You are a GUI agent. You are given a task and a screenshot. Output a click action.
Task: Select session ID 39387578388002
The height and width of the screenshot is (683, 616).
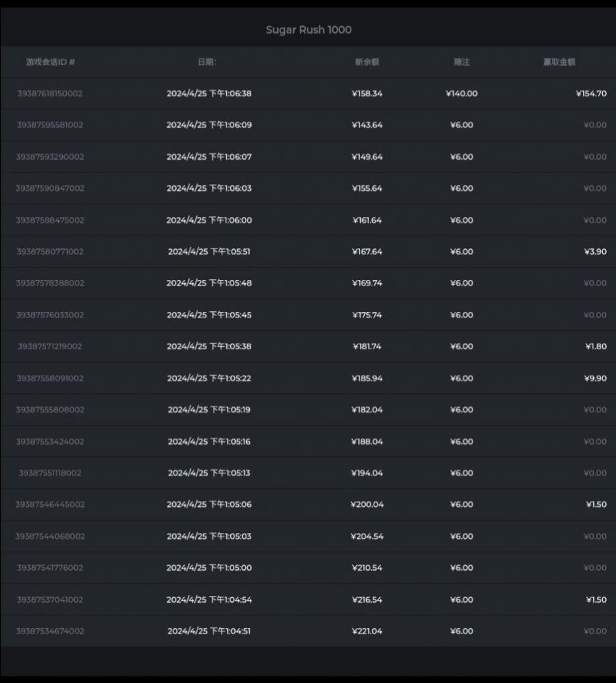point(50,283)
